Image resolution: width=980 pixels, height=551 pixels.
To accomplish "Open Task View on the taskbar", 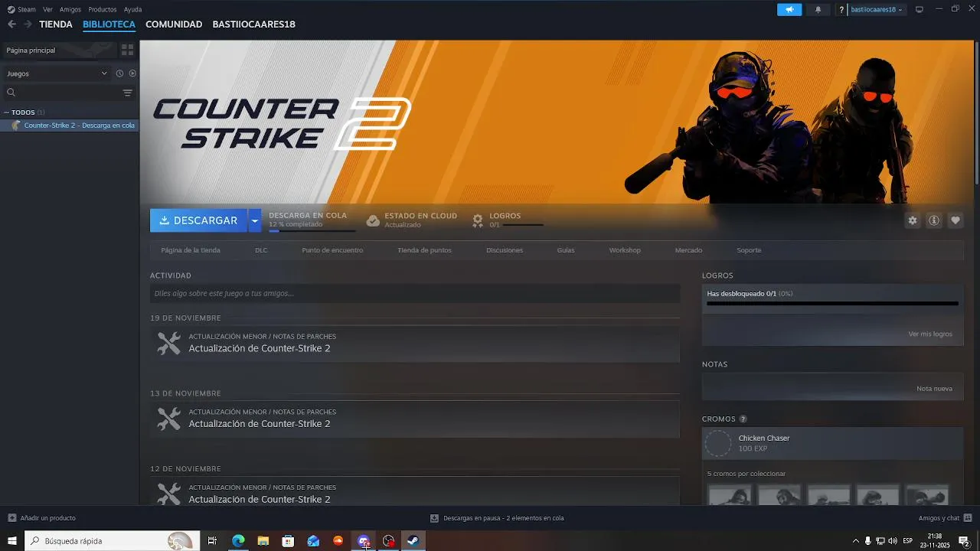I will (213, 541).
